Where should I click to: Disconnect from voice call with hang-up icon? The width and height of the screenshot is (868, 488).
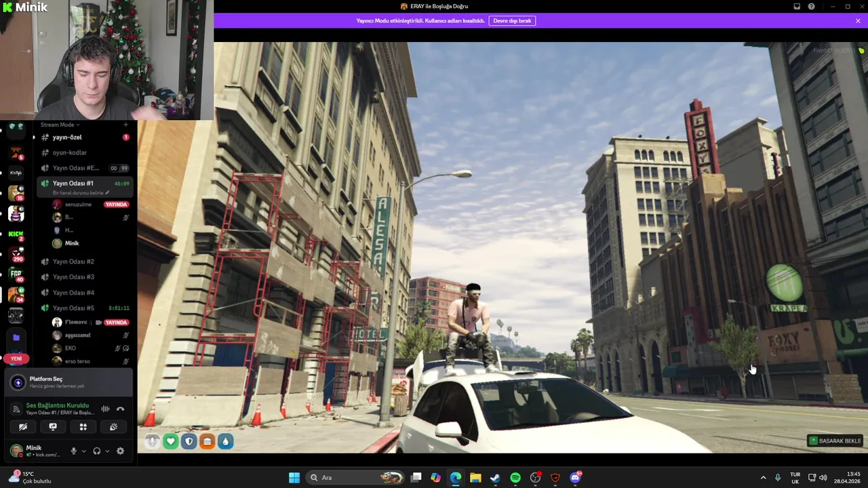(x=120, y=409)
